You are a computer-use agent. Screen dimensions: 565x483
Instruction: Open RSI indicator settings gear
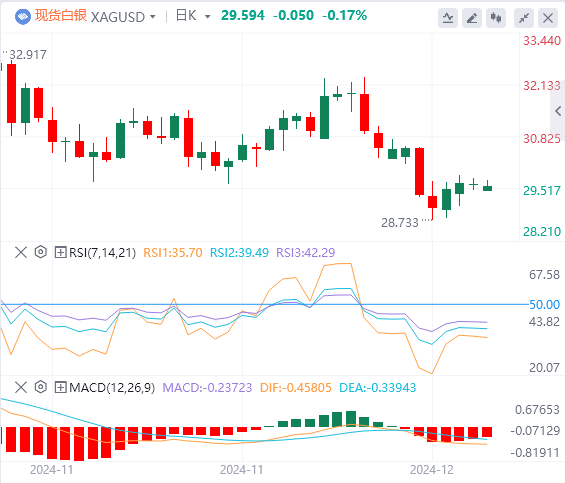(x=41, y=252)
